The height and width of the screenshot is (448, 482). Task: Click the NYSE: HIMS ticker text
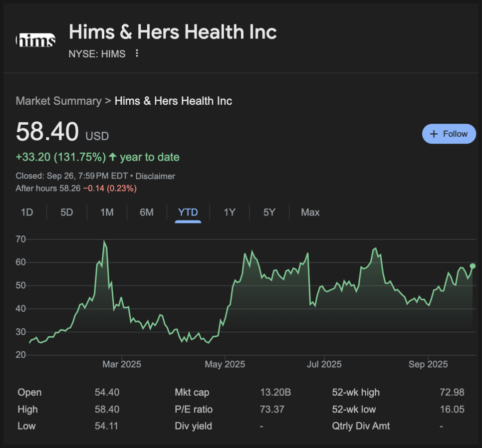tap(97, 54)
